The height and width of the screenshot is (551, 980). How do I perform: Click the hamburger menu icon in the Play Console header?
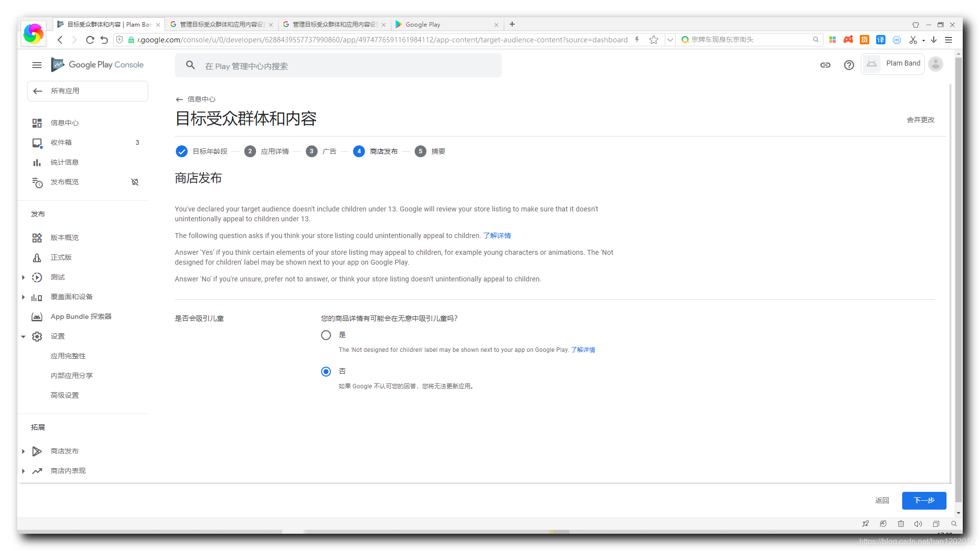pyautogui.click(x=37, y=65)
